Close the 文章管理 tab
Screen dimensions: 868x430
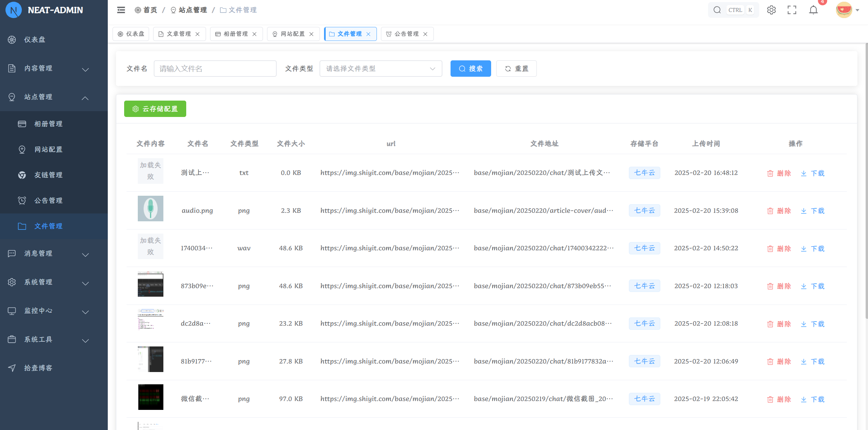coord(197,34)
